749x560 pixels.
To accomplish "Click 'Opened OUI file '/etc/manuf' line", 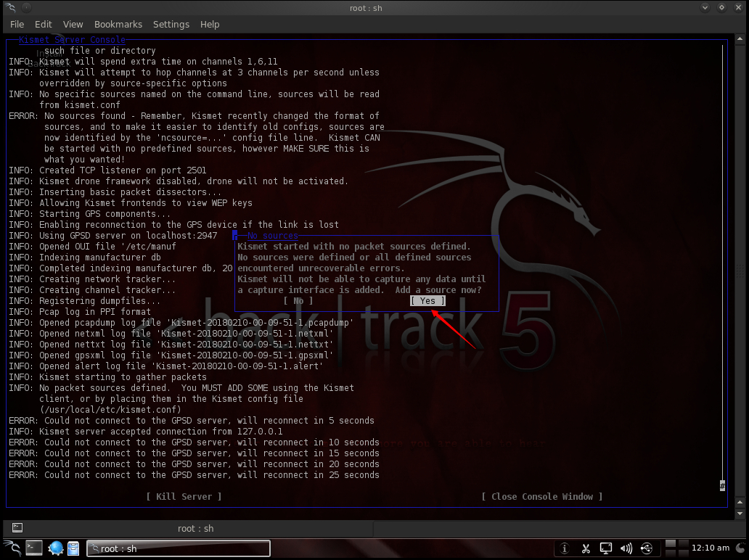I will (x=93, y=247).
